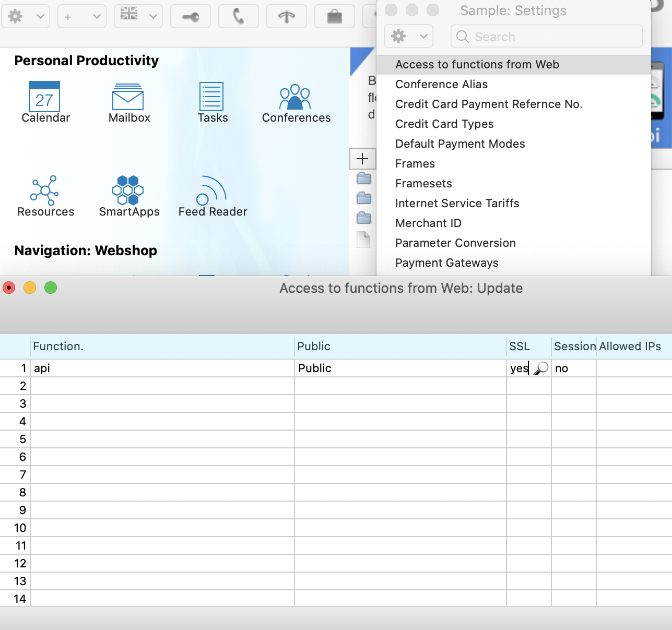Click the magnifier lookup icon in SSL cell

541,368
